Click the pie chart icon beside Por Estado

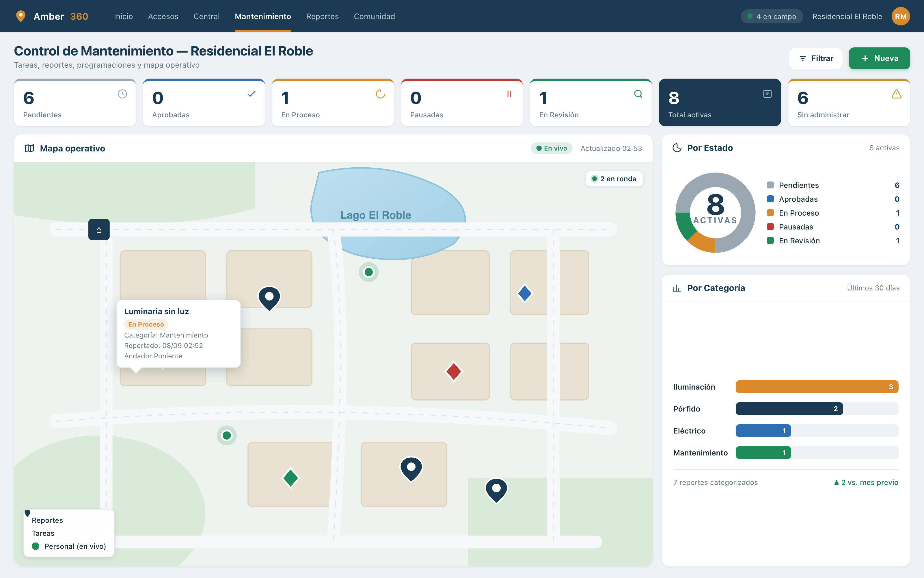[x=677, y=148]
